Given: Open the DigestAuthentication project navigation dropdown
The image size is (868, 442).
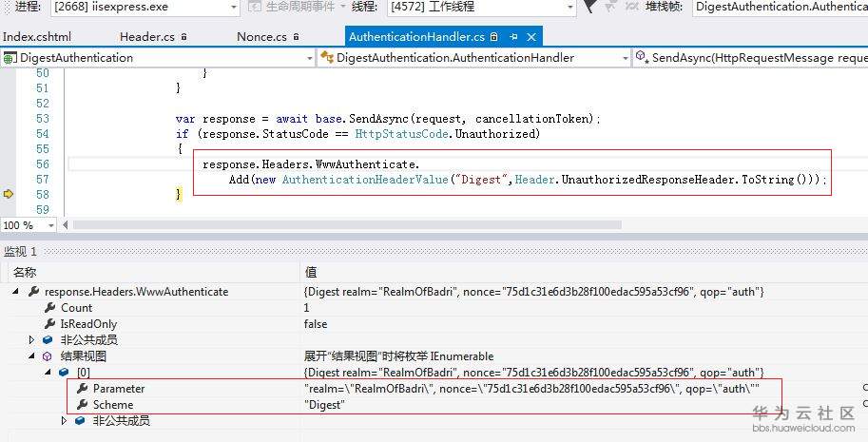Looking at the screenshot, I should click(158, 58).
